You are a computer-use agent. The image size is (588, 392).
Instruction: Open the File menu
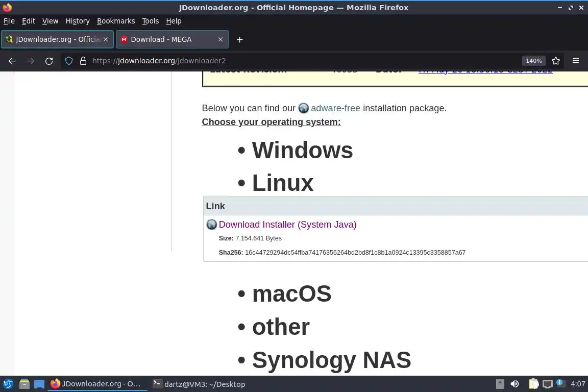(9, 21)
